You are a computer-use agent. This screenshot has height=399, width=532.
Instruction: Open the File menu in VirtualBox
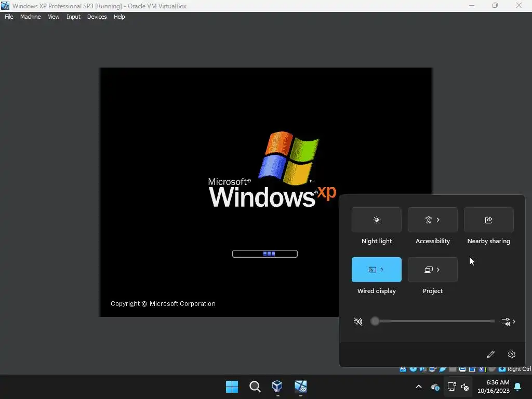click(9, 17)
